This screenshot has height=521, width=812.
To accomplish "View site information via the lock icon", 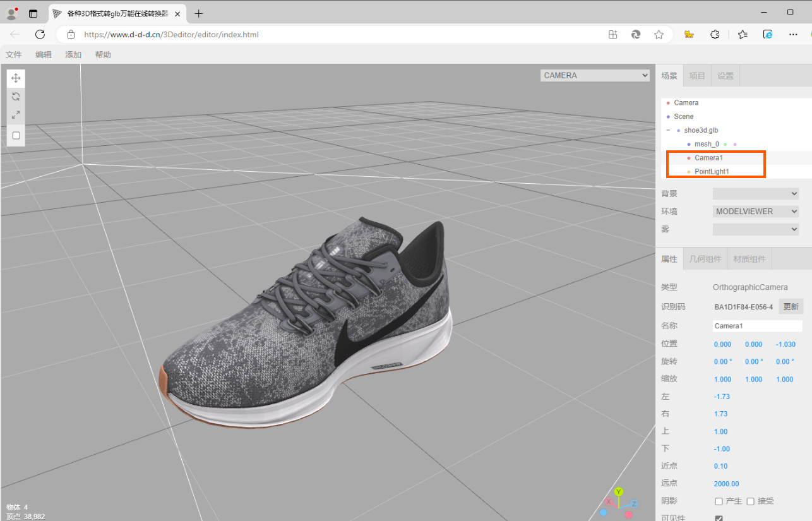I will 71,35.
